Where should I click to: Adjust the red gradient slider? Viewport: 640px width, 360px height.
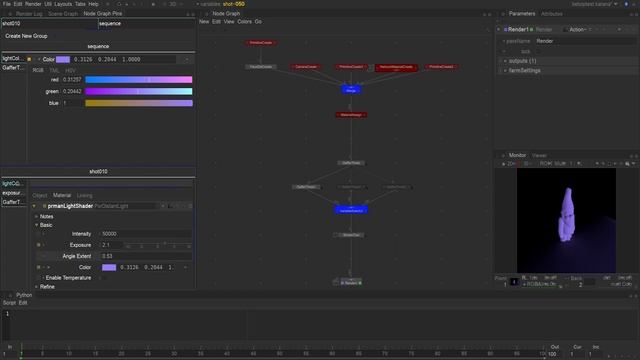(139, 80)
